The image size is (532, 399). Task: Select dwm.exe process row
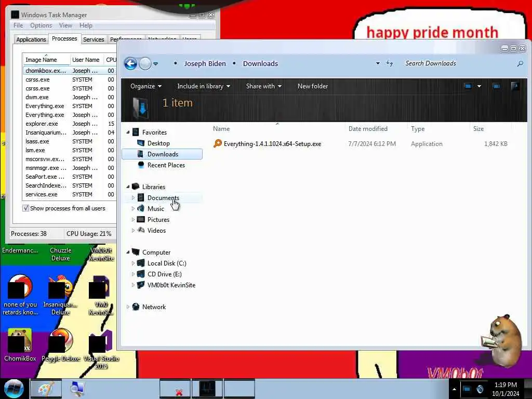tap(70, 97)
